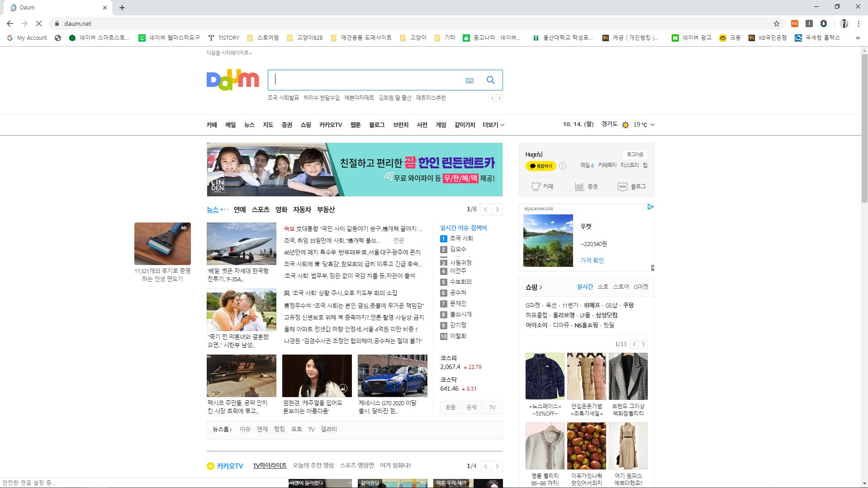Open trending keyword 조국 사퇴
Viewport: 868px width, 488px height.
[461, 238]
